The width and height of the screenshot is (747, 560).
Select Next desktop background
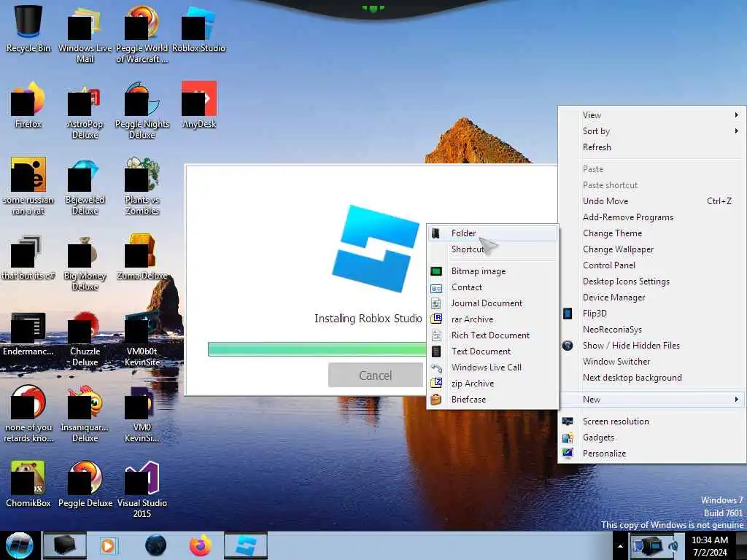coord(651,378)
